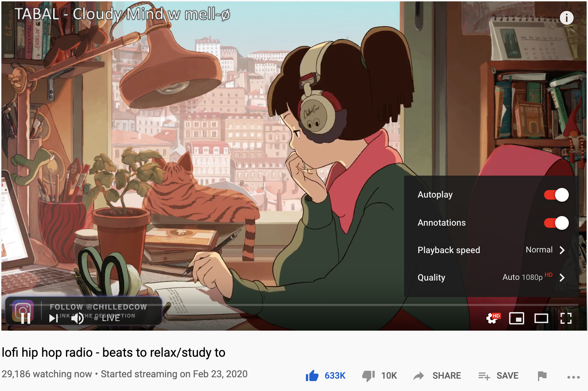Viewport: 588px width, 391px height.
Task: Report the video with flag icon
Action: (x=542, y=376)
